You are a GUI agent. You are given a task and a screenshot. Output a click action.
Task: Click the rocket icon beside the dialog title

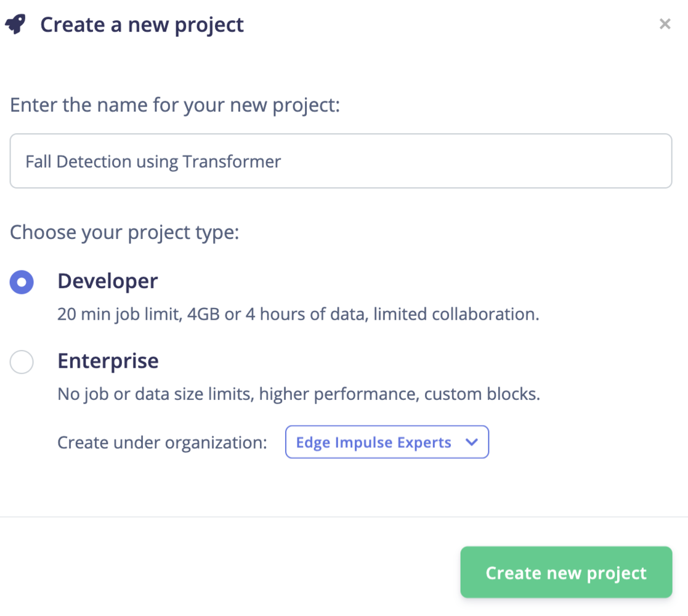pyautogui.click(x=15, y=25)
